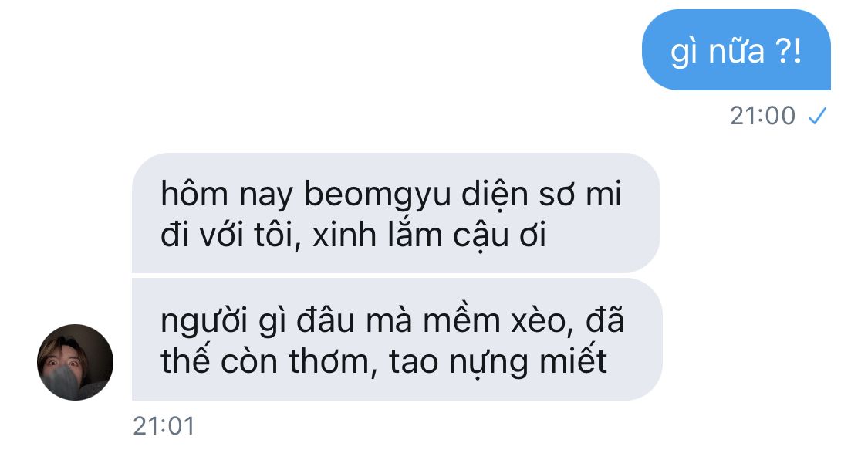This screenshot has width=868, height=450.
Task: Click the phrase "thế còn thơm"
Action: tap(265, 362)
